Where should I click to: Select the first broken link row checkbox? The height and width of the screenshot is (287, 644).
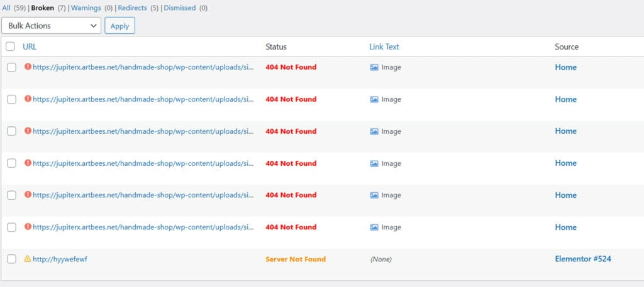pos(11,67)
